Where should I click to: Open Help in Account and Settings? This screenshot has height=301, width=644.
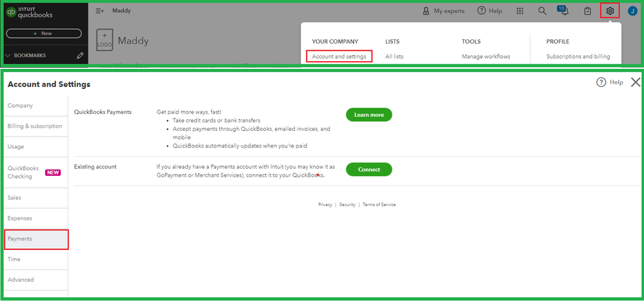610,83
